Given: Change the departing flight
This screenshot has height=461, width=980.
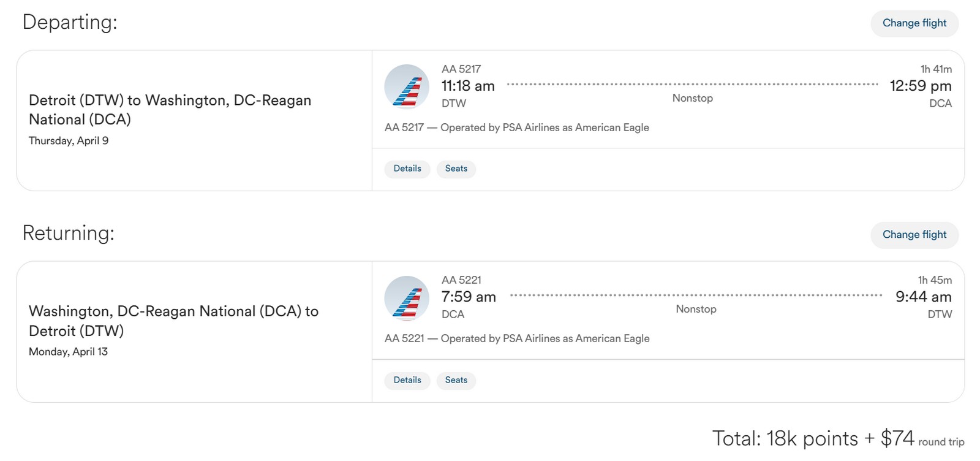Looking at the screenshot, I should click(914, 23).
